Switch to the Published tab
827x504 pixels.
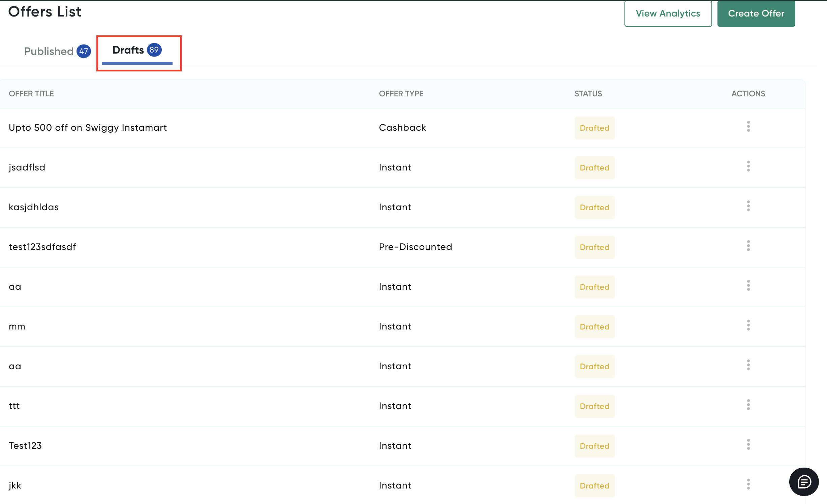click(x=57, y=51)
